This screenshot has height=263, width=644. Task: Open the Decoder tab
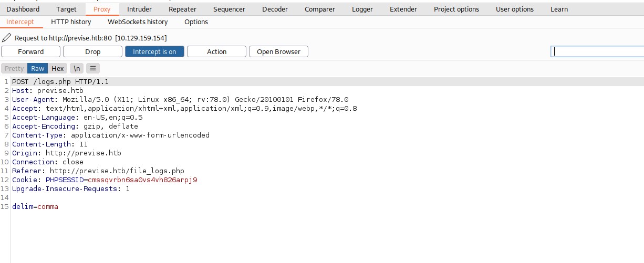[275, 9]
